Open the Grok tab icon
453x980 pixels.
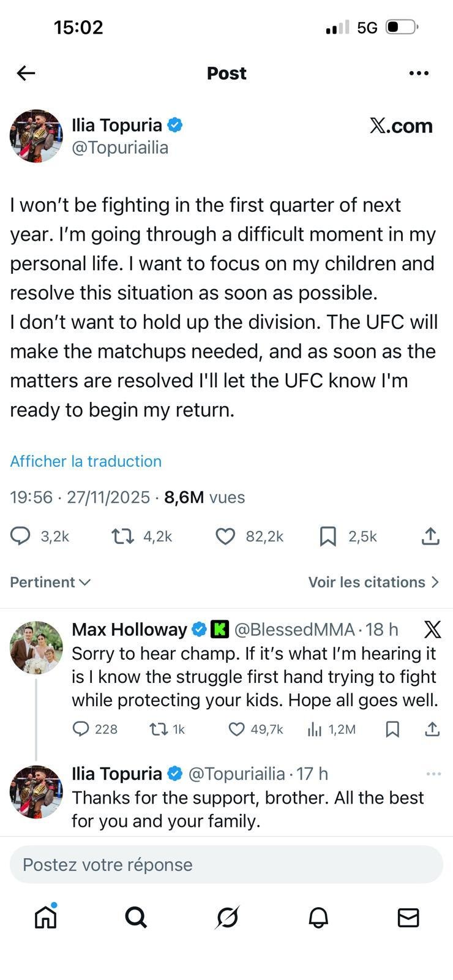coord(227,917)
